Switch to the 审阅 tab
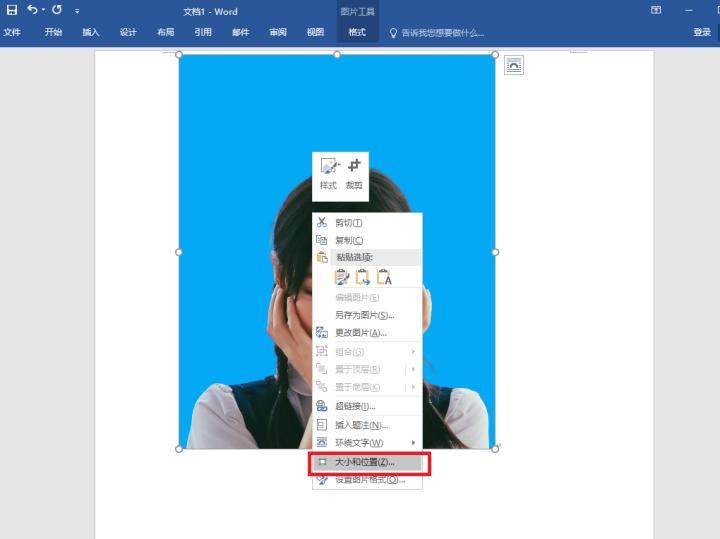The image size is (720, 539). pyautogui.click(x=278, y=32)
